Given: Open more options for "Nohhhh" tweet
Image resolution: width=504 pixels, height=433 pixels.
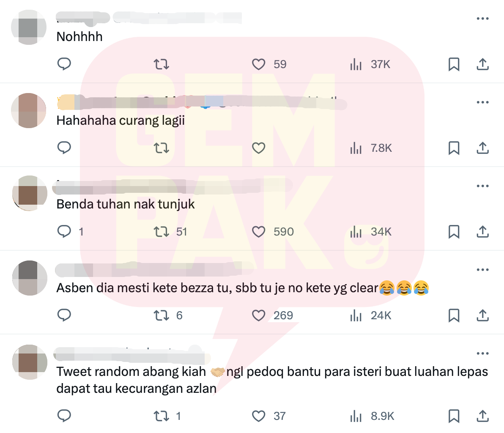Looking at the screenshot, I should 482,19.
